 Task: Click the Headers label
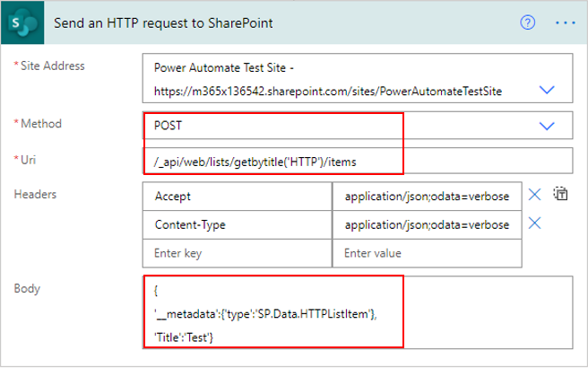(x=35, y=194)
